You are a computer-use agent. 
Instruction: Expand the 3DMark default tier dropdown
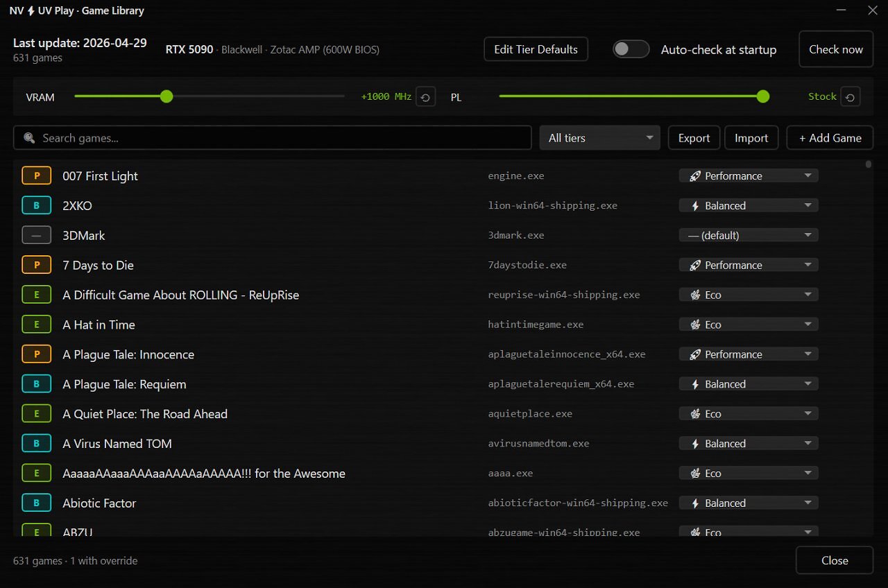(x=749, y=236)
